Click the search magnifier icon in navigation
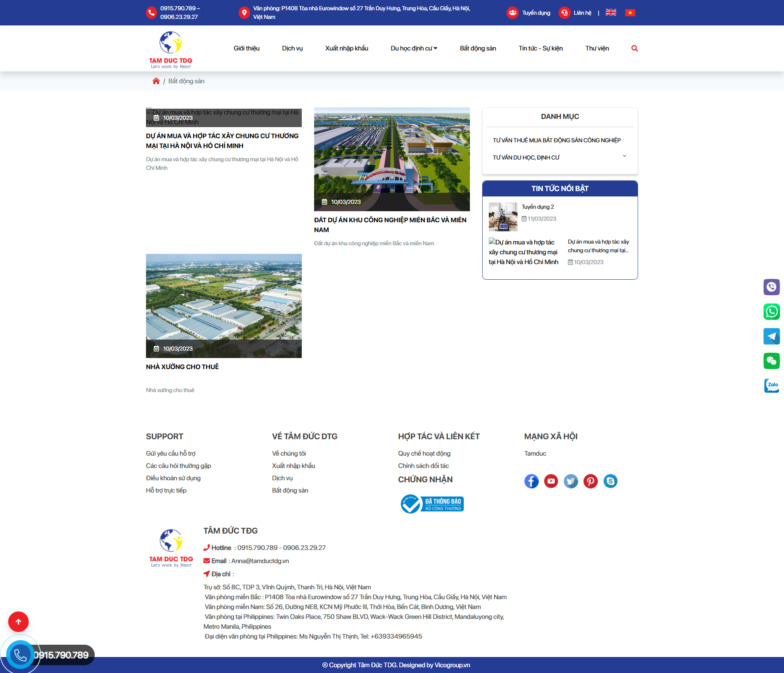Viewport: 784px width, 673px height. tap(634, 48)
